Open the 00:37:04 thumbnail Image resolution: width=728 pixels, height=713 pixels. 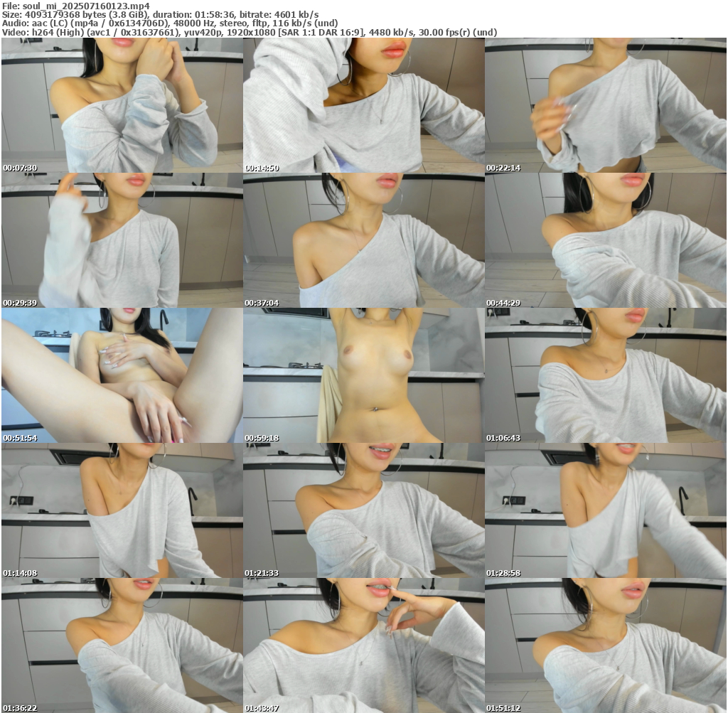pos(363,240)
